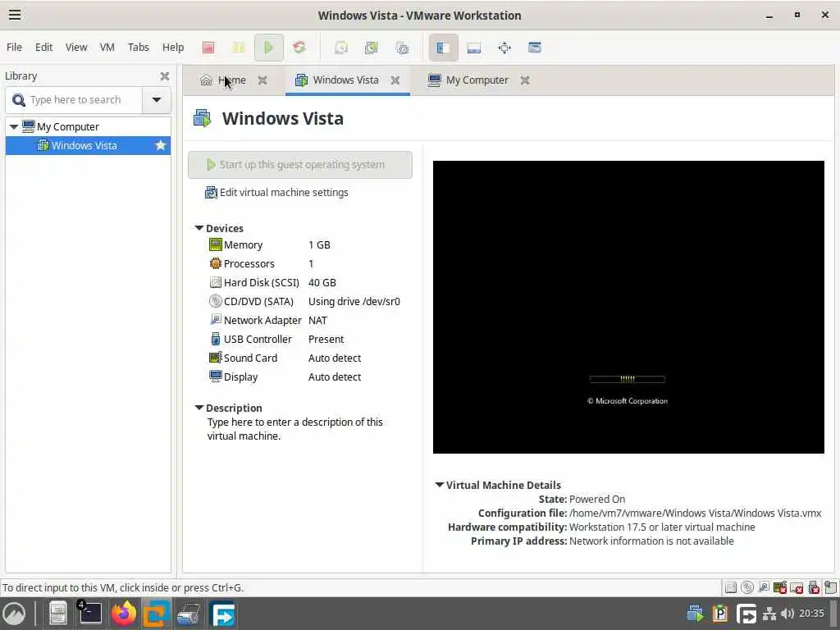Collapse the Description section
Screen dimensions: 840x630
(199, 408)
